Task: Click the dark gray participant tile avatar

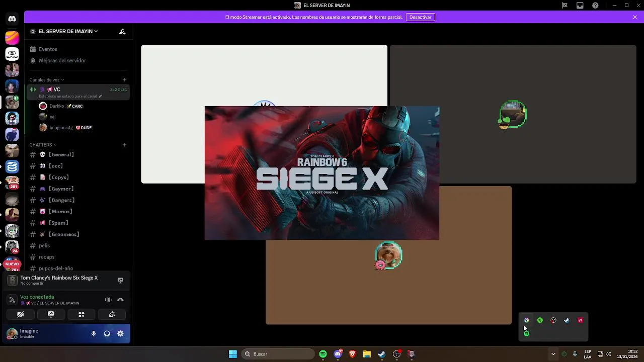Action: click(x=513, y=114)
